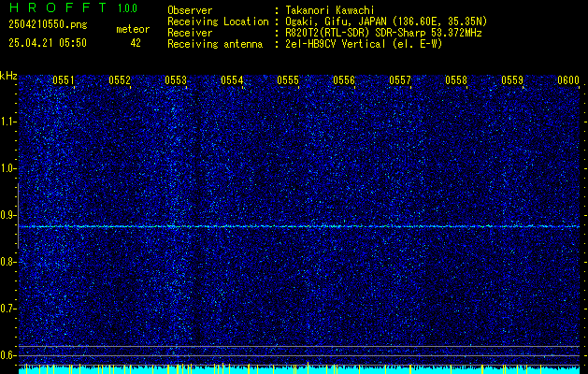Click the Receiver label
Image resolution: width=588 pixels, height=374 pixels.
coord(190,33)
